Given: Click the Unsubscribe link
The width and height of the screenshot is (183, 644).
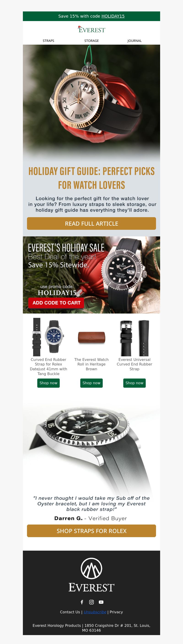Looking at the screenshot, I should click(x=95, y=612).
